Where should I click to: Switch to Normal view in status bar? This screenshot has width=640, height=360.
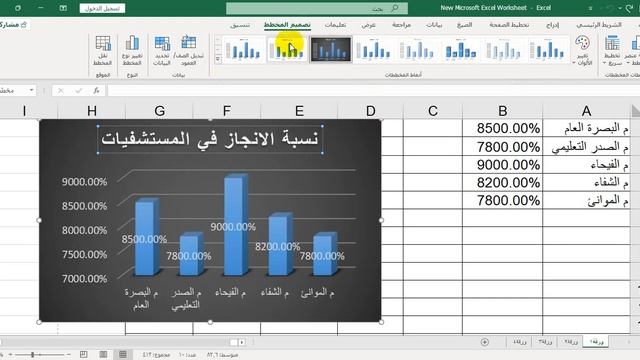click(x=122, y=355)
